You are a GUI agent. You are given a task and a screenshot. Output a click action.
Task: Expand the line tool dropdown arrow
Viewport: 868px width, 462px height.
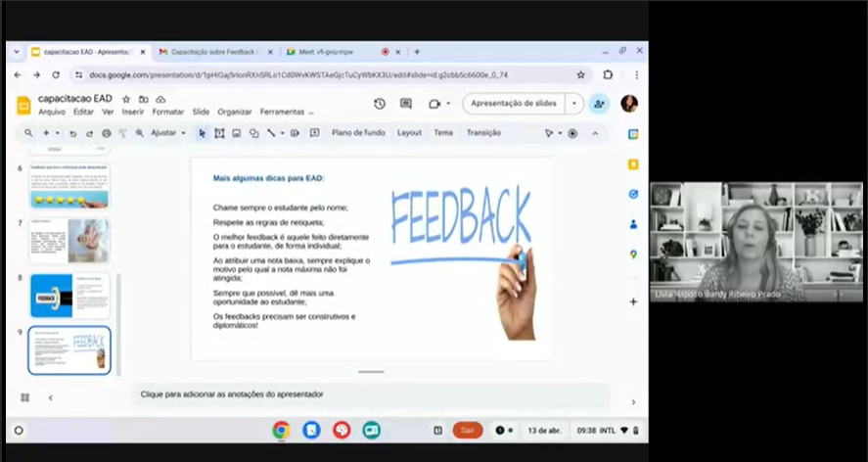pos(283,133)
